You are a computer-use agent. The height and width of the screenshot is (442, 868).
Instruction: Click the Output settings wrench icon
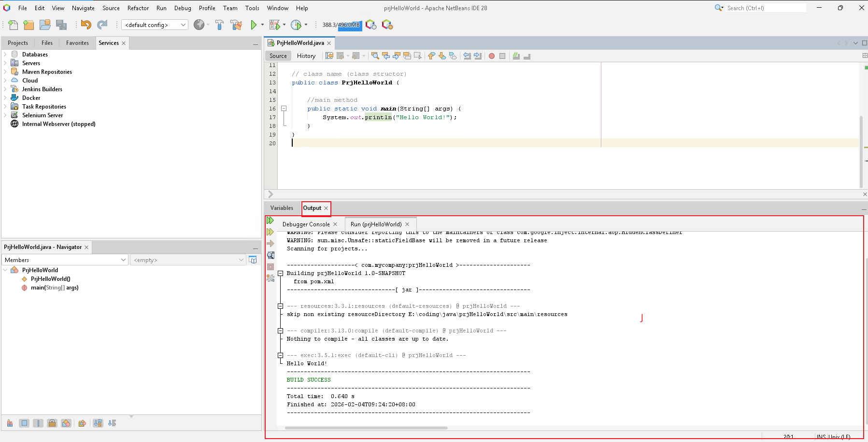(270, 278)
